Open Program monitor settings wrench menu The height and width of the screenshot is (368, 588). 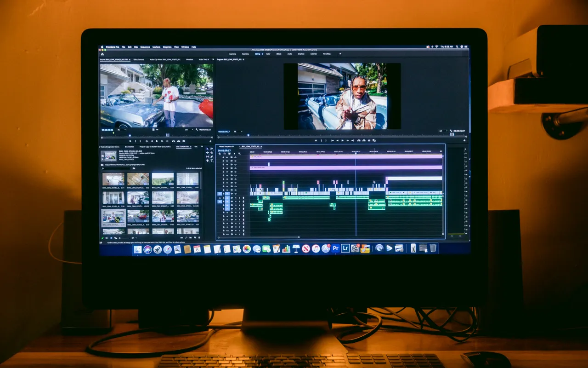tap(451, 131)
